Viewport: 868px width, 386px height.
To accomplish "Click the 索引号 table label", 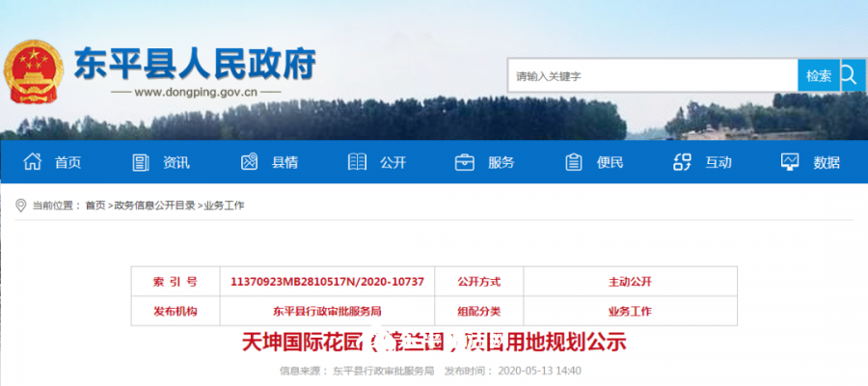I will pos(175,282).
